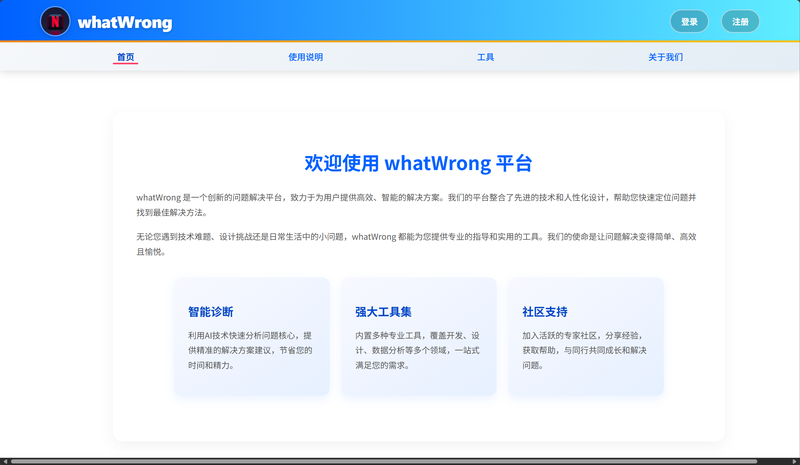Image resolution: width=800 pixels, height=465 pixels.
Task: Click the whatWrong logo icon
Action: (x=55, y=21)
